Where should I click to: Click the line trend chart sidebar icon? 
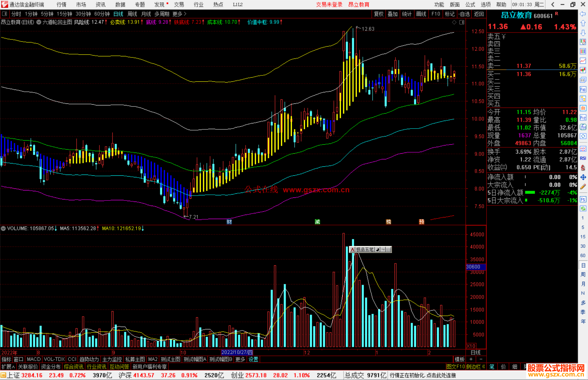pos(583,61)
